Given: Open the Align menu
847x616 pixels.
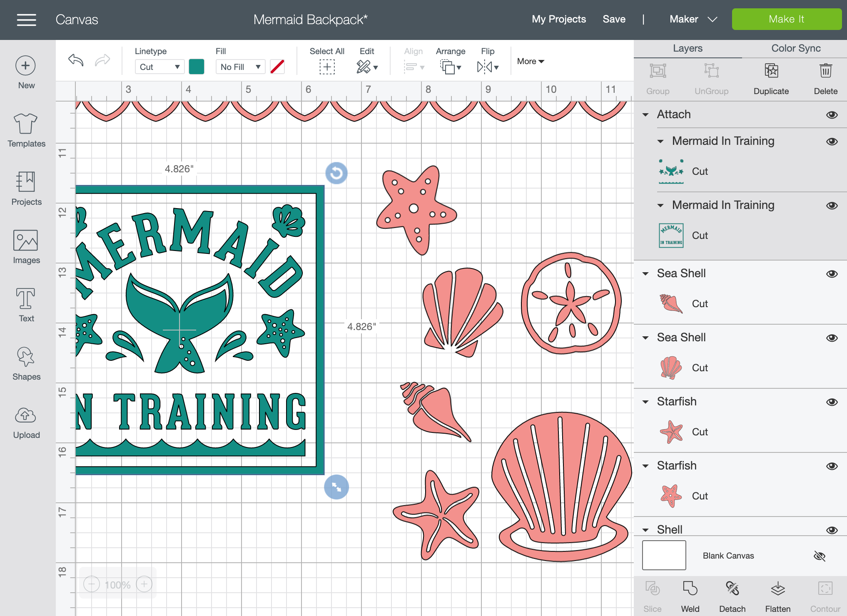Looking at the screenshot, I should [x=414, y=60].
